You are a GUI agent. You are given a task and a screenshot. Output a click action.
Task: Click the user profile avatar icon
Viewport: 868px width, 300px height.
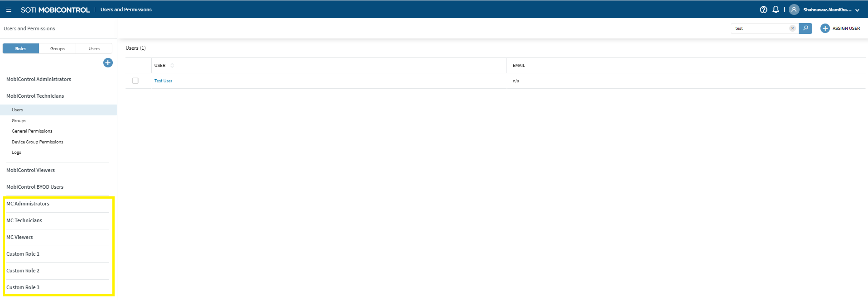(794, 10)
